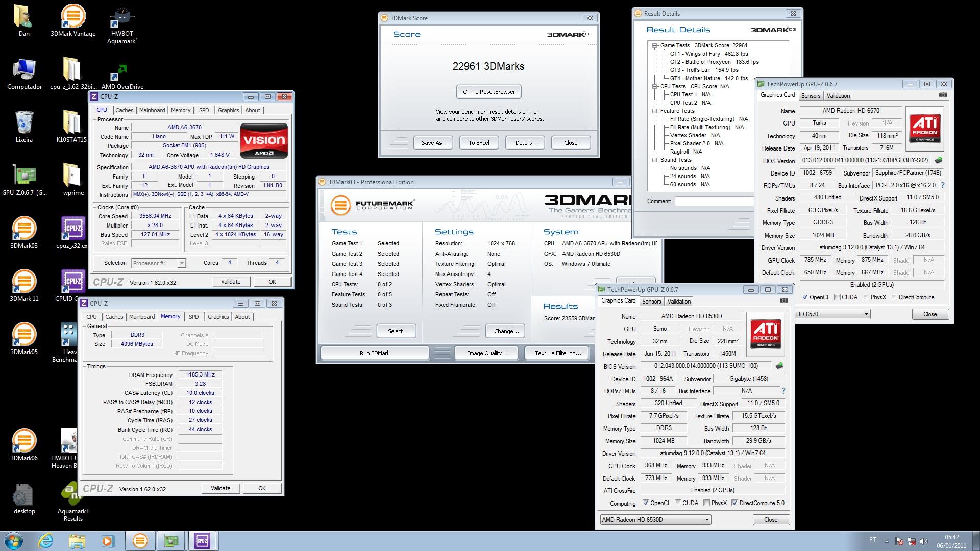Click the Run 3DMark button
980x551 pixels.
375,353
